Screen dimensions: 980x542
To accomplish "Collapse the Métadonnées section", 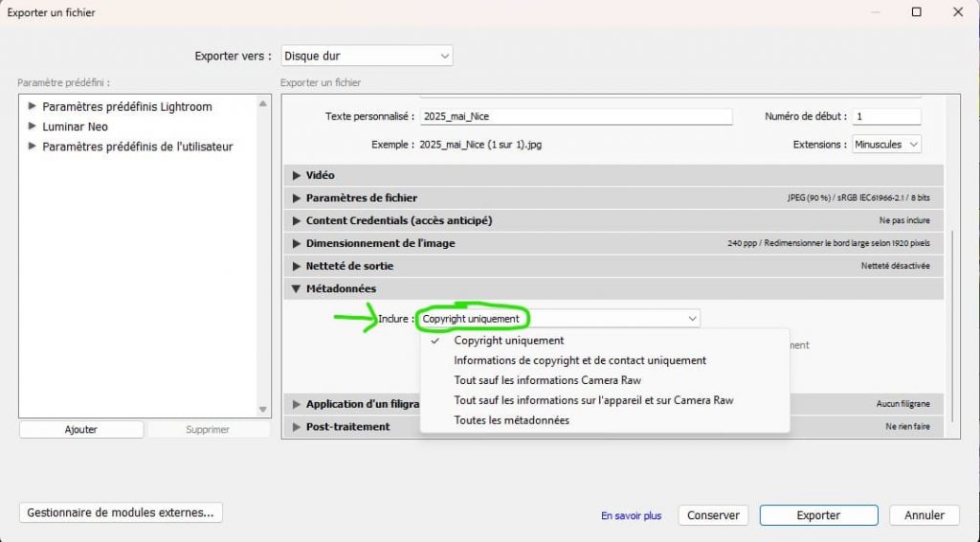I will (x=297, y=289).
